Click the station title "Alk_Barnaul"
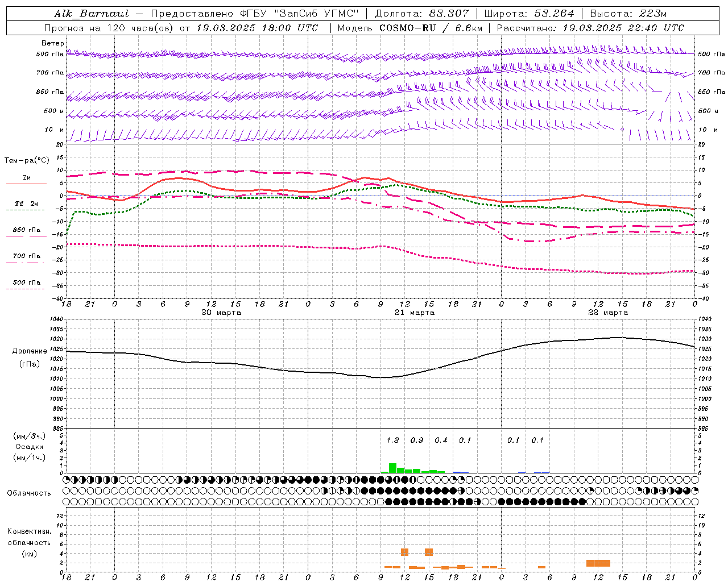 92,14
